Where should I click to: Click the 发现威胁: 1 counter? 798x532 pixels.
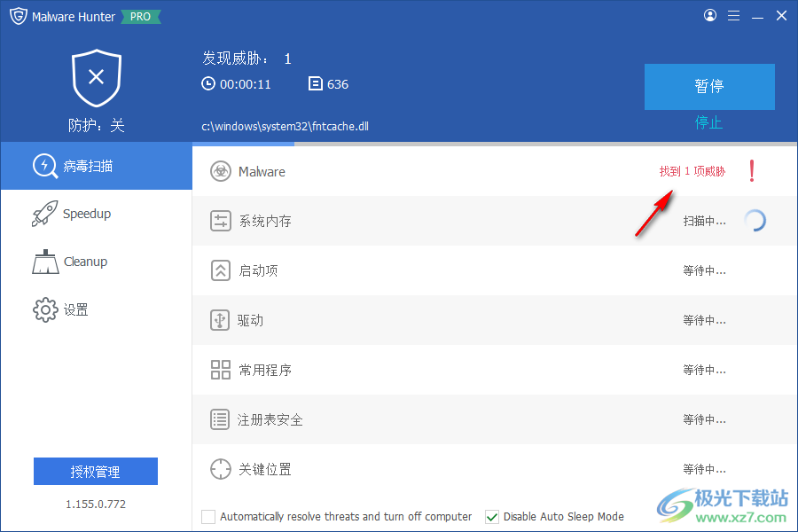[246, 59]
